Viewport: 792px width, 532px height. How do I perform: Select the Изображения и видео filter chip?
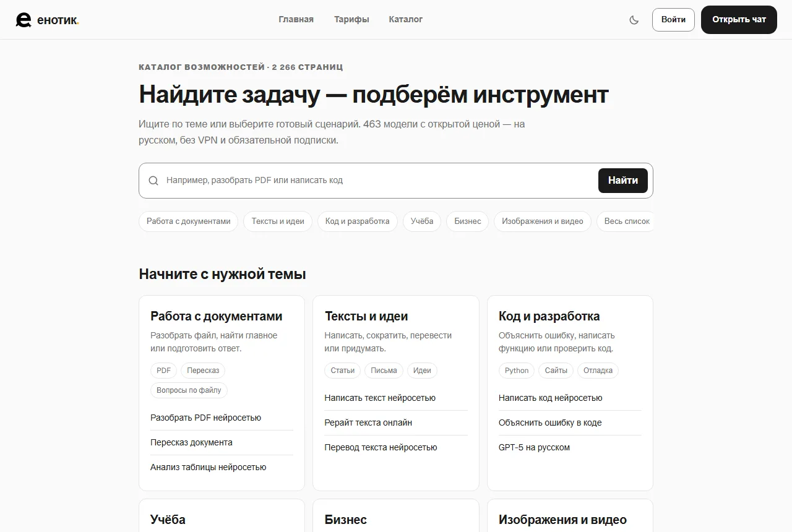pyautogui.click(x=543, y=221)
